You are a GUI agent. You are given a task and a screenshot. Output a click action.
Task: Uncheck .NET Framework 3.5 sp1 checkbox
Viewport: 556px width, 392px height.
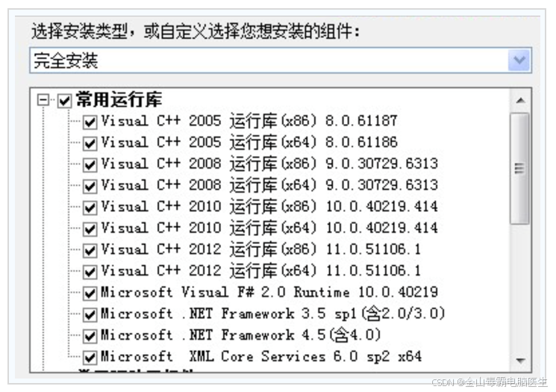click(x=90, y=314)
